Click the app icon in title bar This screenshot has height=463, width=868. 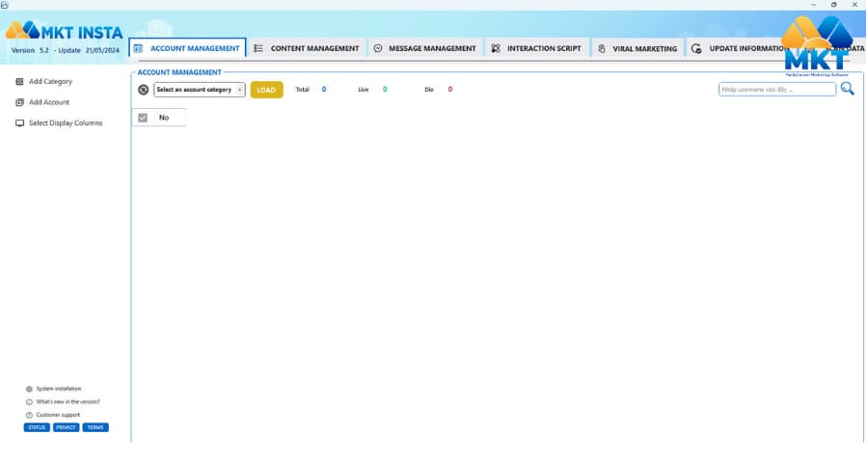[5, 5]
